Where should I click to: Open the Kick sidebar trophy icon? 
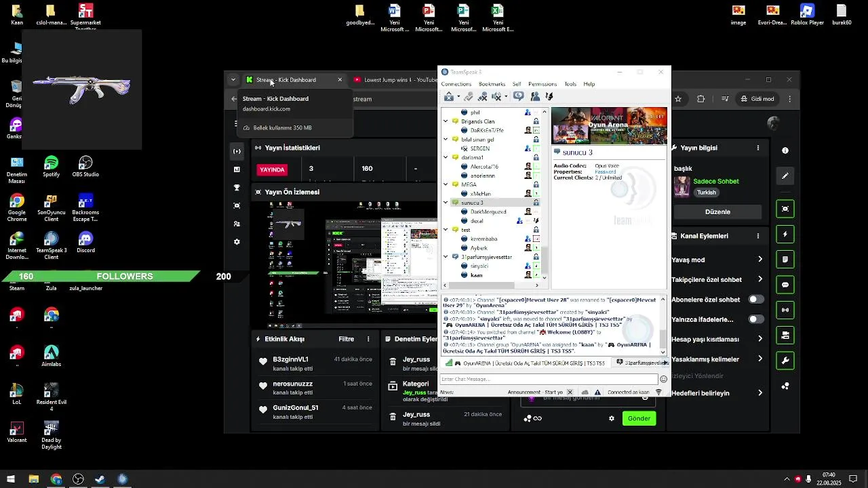tap(237, 188)
